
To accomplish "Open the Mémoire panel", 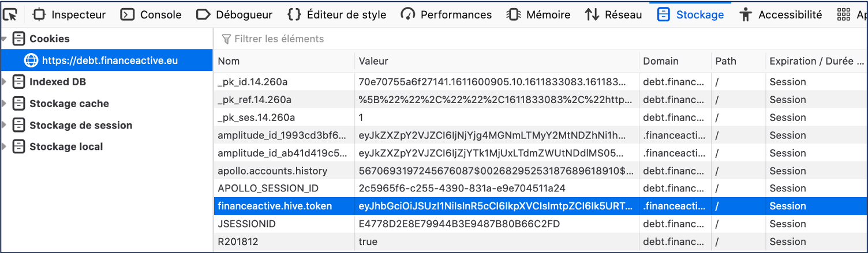I will click(x=538, y=14).
